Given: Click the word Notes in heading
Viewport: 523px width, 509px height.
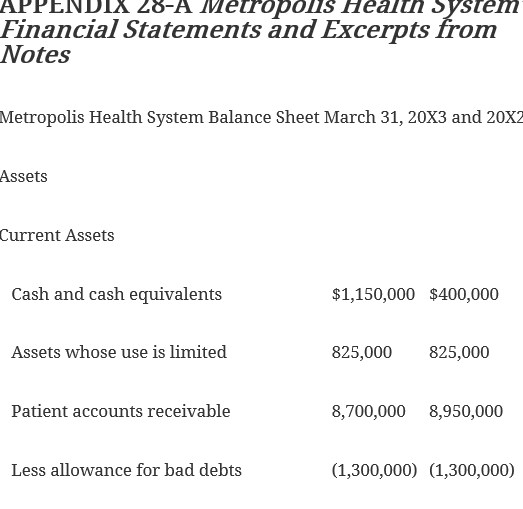Looking at the screenshot, I should [x=35, y=55].
